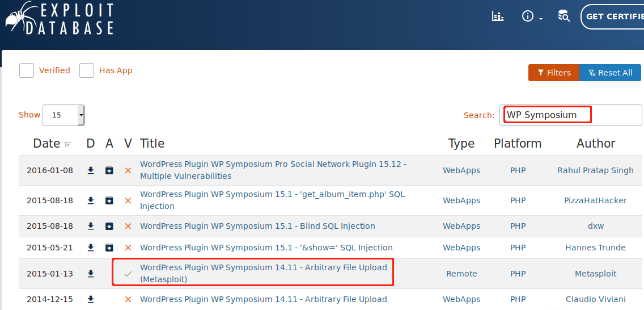Click the Get Certified button

click(x=612, y=17)
